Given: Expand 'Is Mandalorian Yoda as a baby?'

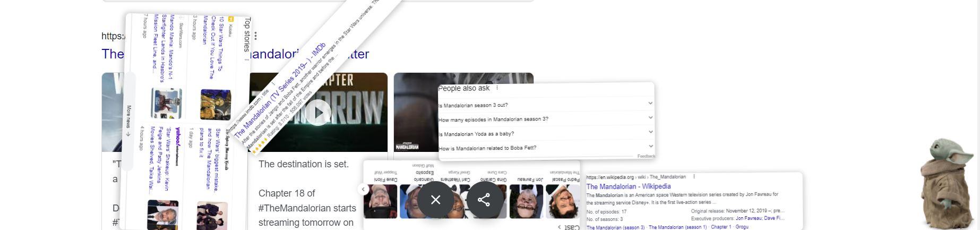Looking at the screenshot, I should (546, 133).
